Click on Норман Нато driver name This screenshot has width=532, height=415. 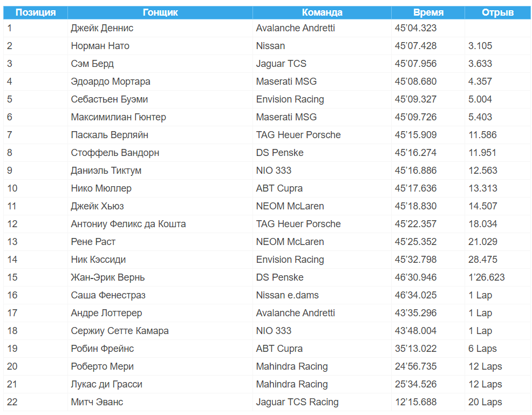point(100,46)
